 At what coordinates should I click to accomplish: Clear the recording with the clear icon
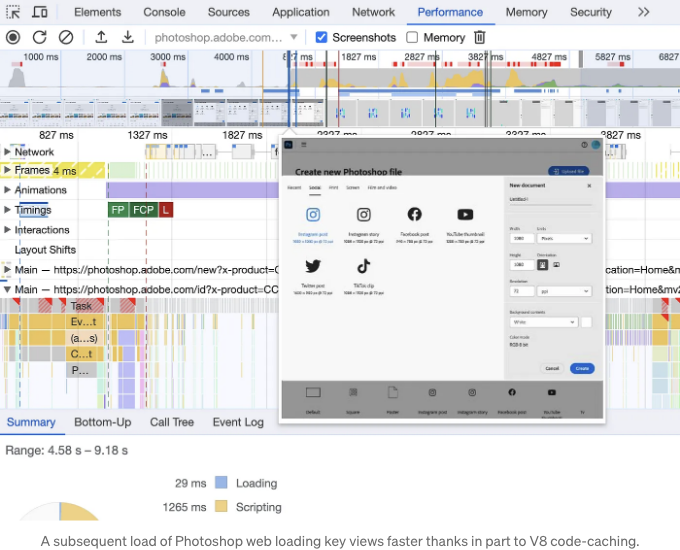(66, 37)
